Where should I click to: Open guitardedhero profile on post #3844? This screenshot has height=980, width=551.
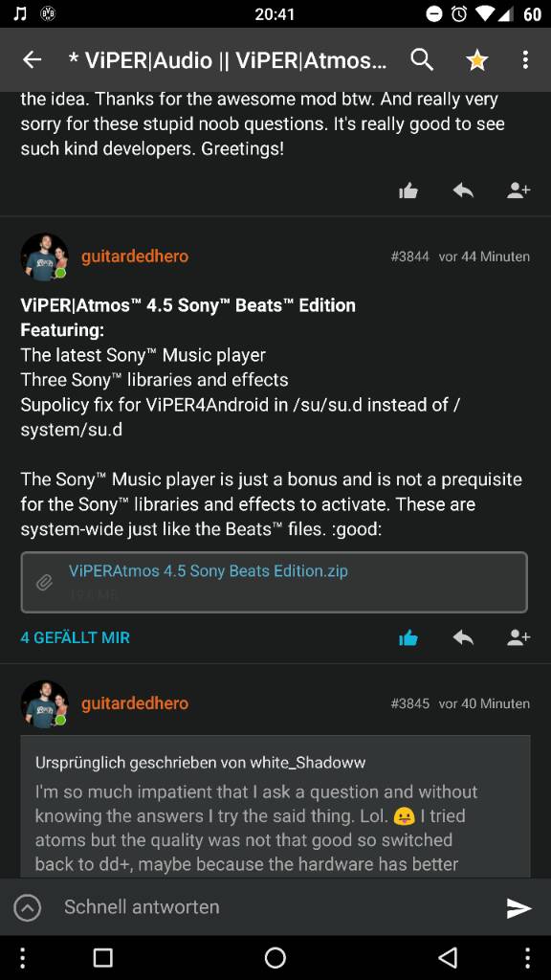[x=135, y=256]
